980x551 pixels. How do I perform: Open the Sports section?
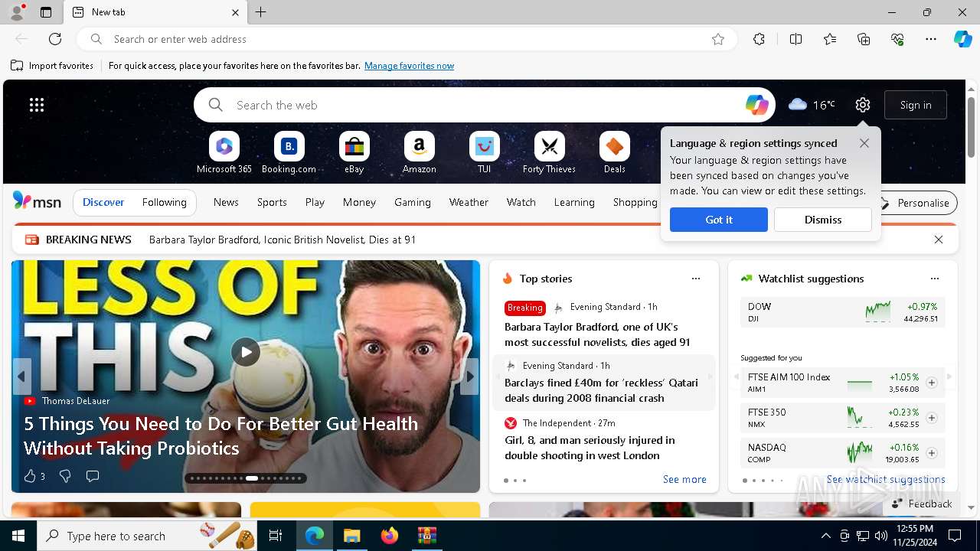[x=272, y=202]
